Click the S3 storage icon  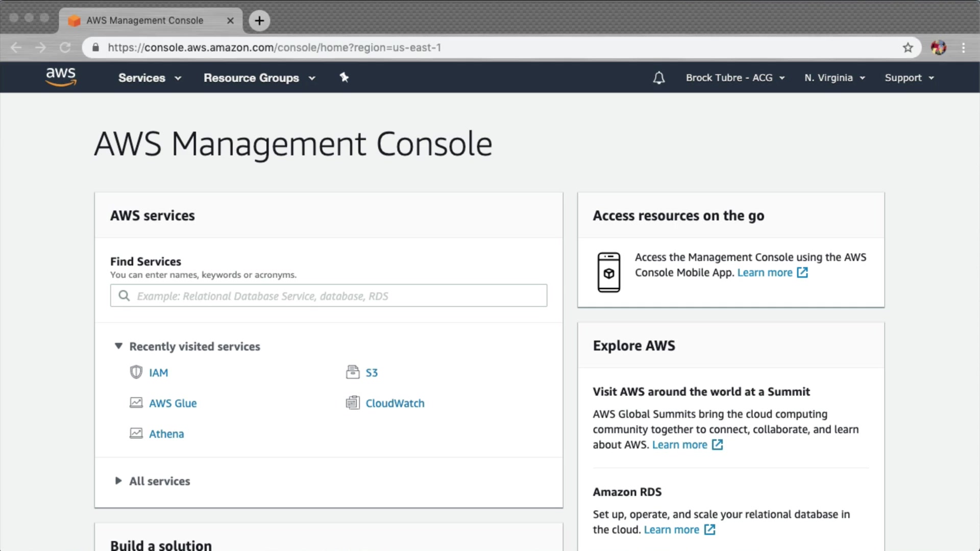(x=352, y=372)
